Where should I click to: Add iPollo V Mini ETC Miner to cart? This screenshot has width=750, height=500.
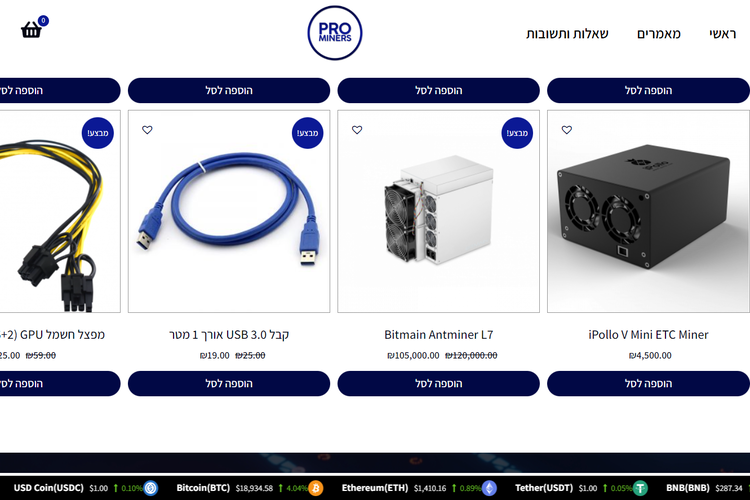[x=648, y=383]
